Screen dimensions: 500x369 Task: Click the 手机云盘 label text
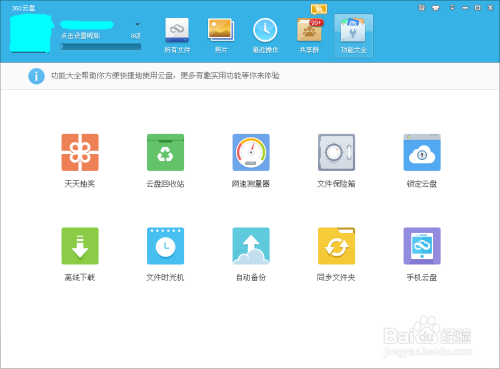click(x=422, y=277)
